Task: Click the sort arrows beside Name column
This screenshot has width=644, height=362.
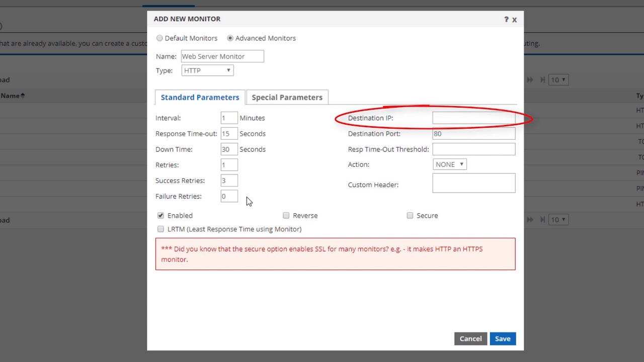Action: (22, 96)
